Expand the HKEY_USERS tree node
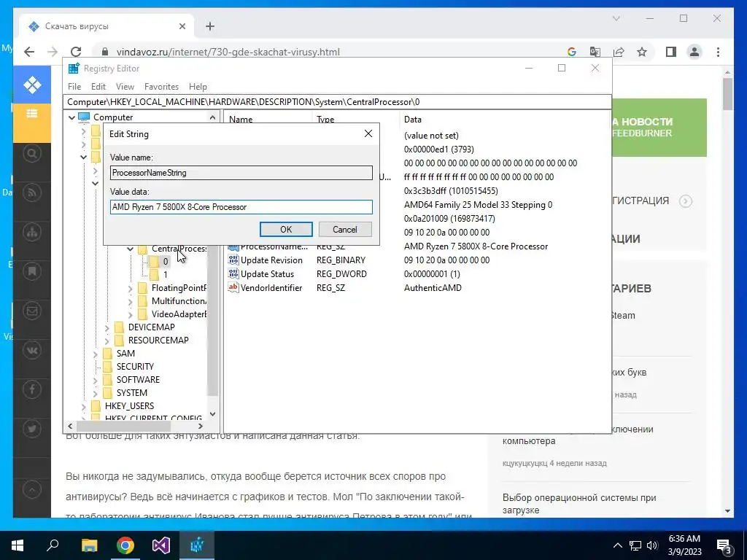Viewport: 747px width, 560px height. point(83,406)
